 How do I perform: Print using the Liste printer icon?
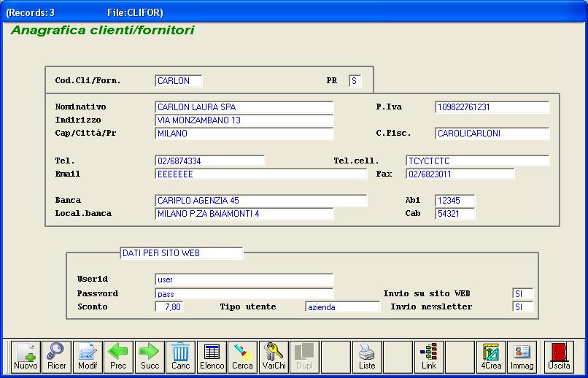[x=367, y=357]
